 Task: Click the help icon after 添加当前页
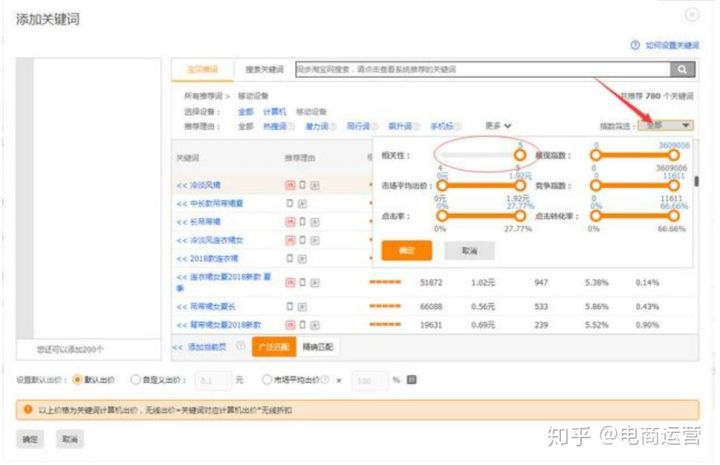pos(239,346)
